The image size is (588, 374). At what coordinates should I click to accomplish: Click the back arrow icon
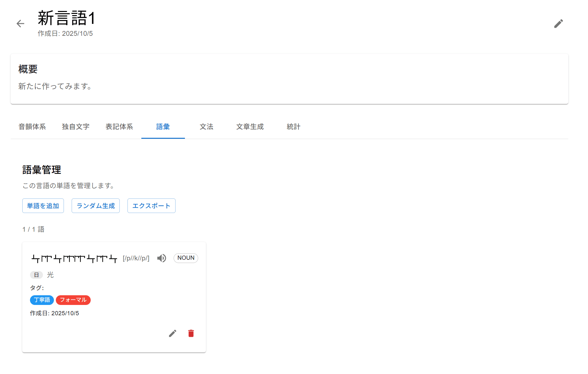(20, 24)
